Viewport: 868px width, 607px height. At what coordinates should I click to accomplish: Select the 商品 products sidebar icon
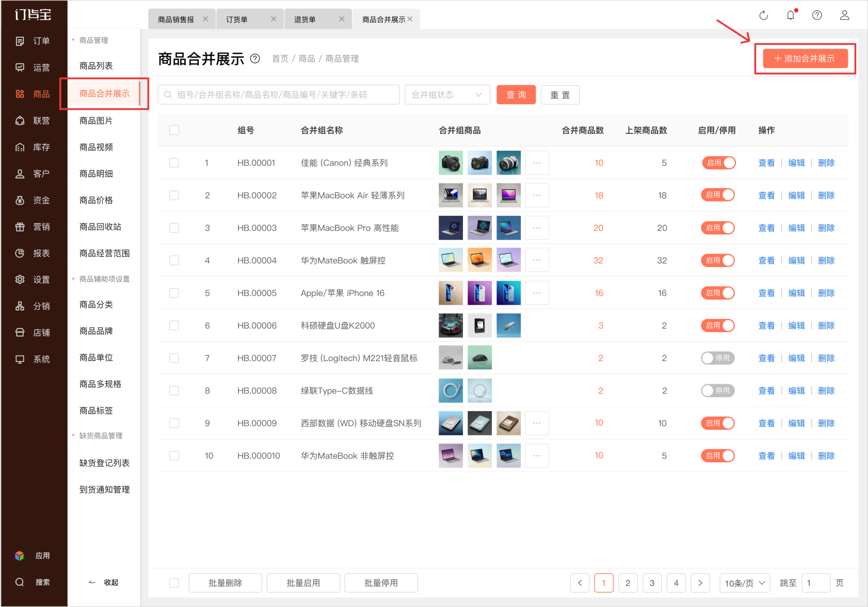click(20, 94)
